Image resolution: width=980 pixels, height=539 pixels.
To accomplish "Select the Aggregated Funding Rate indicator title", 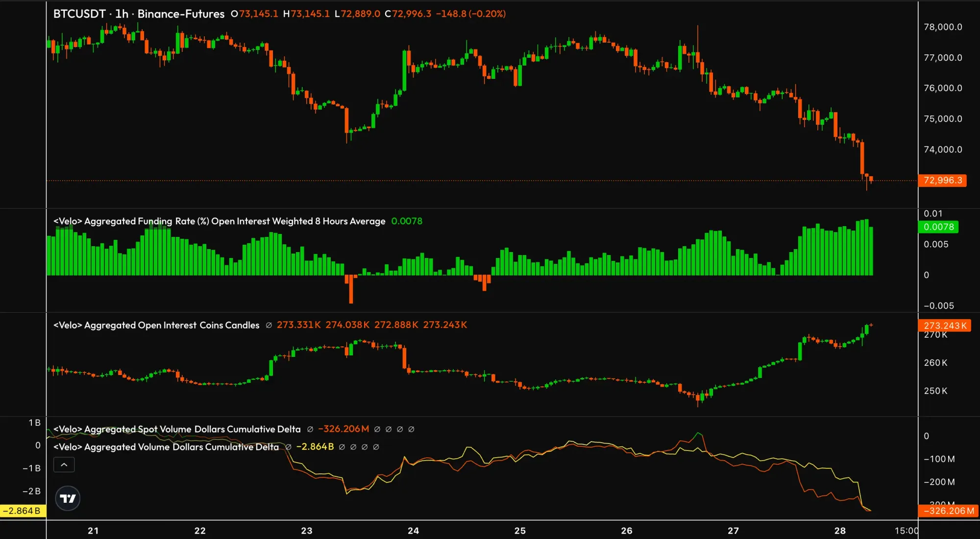I will click(x=219, y=221).
